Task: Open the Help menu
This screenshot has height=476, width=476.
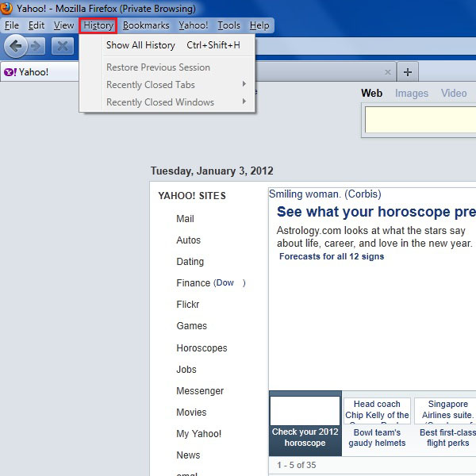Action: point(259,25)
